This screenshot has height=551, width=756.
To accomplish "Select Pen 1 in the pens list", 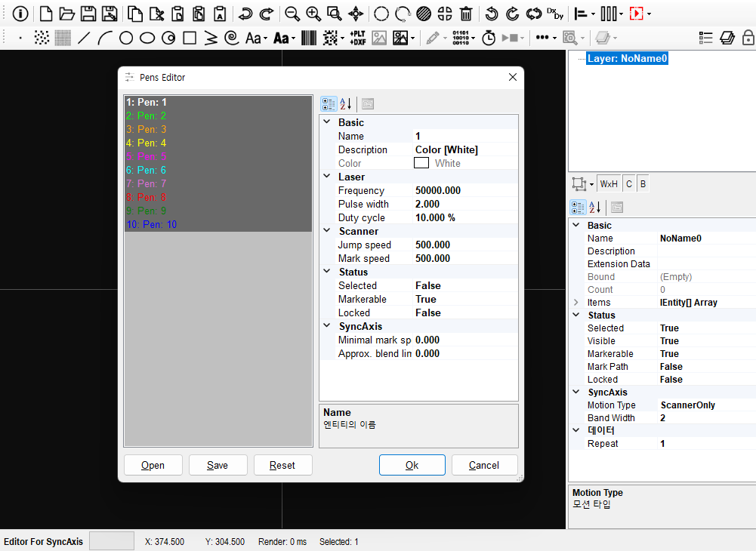I will (218, 102).
